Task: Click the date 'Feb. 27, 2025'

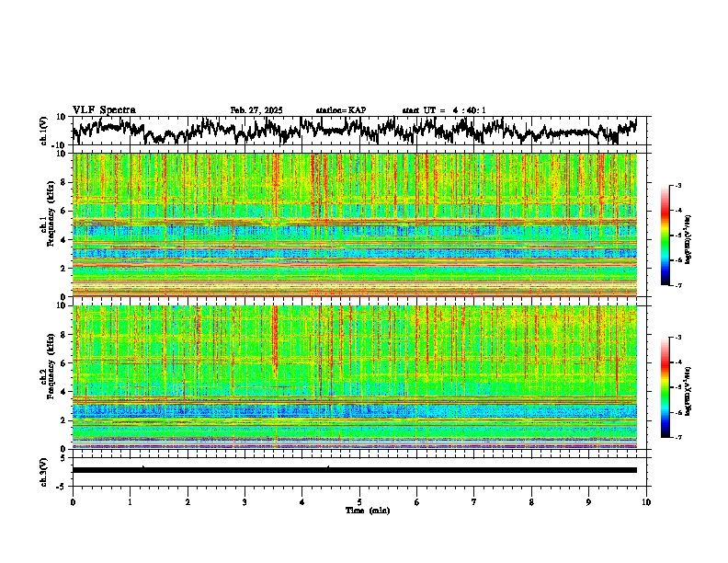Action: [x=256, y=110]
